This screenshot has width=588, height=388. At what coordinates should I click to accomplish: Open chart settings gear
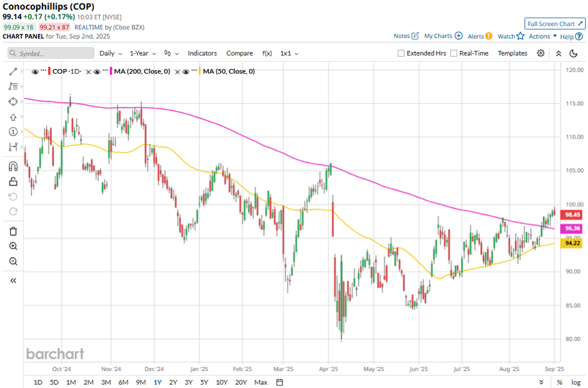coord(540,53)
